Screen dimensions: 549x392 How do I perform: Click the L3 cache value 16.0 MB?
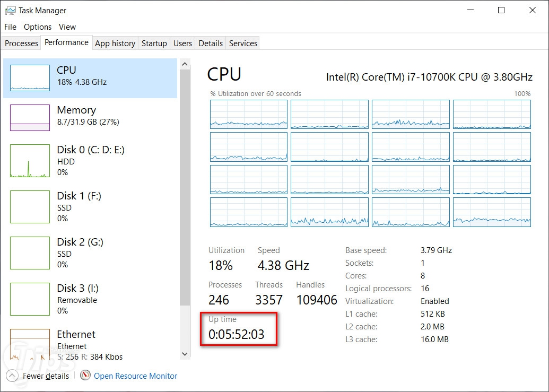click(434, 339)
